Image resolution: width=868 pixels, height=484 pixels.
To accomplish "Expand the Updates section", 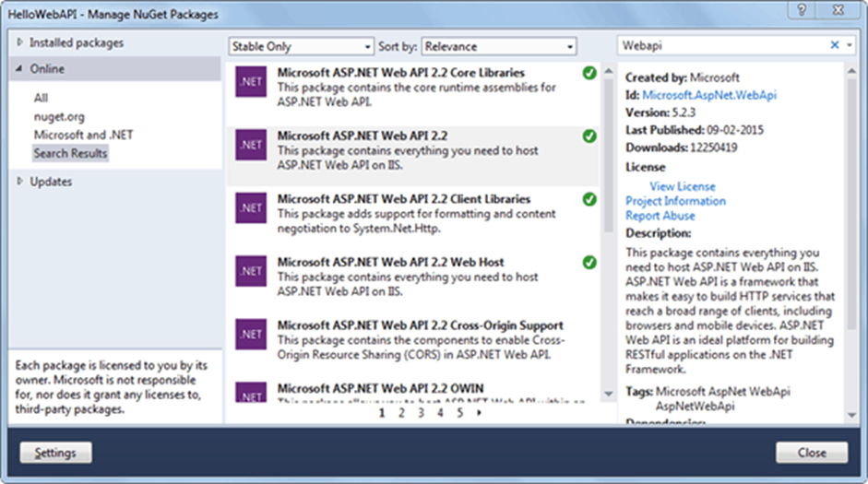I will pos(20,182).
